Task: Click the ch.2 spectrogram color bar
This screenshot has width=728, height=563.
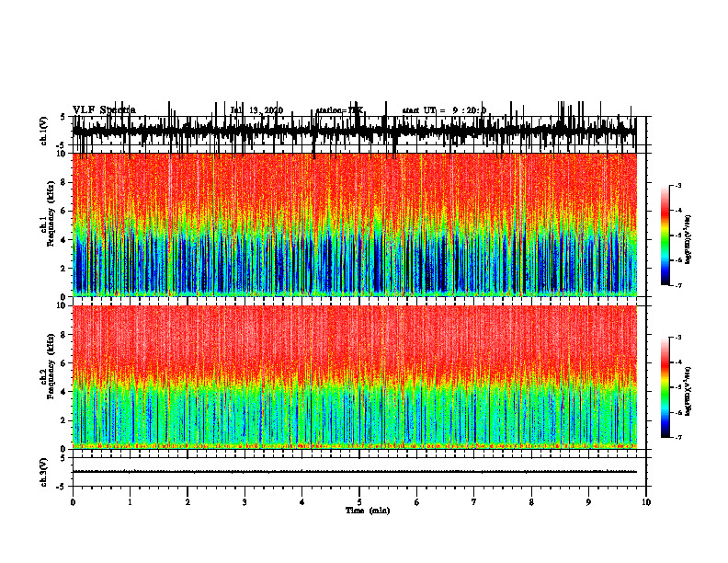Action: [x=665, y=387]
